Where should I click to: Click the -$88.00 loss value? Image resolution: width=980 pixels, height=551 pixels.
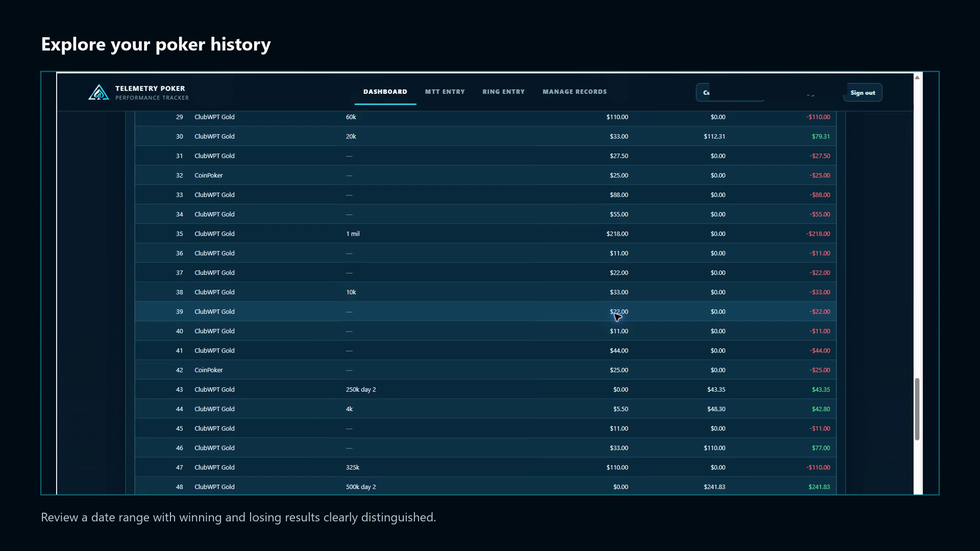(820, 195)
